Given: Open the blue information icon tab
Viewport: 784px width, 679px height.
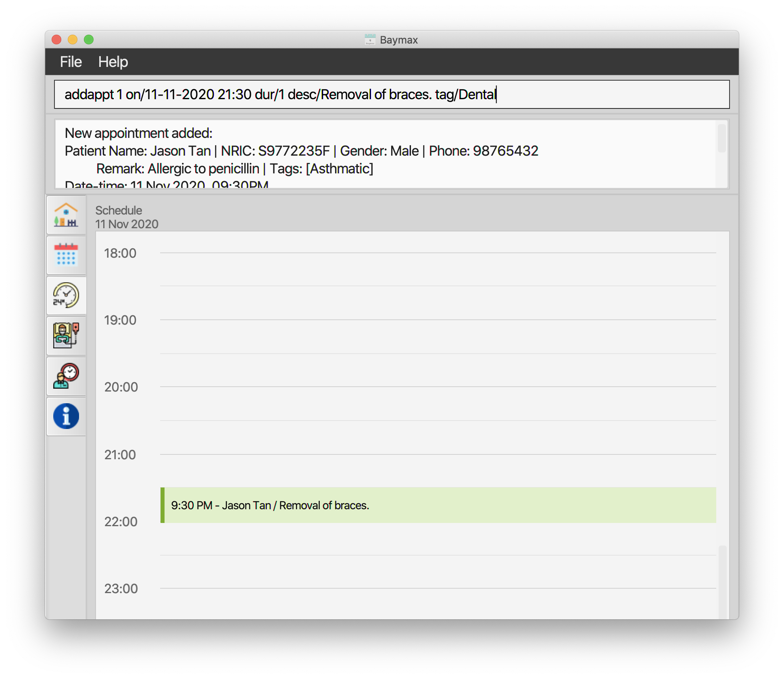Looking at the screenshot, I should [x=66, y=416].
